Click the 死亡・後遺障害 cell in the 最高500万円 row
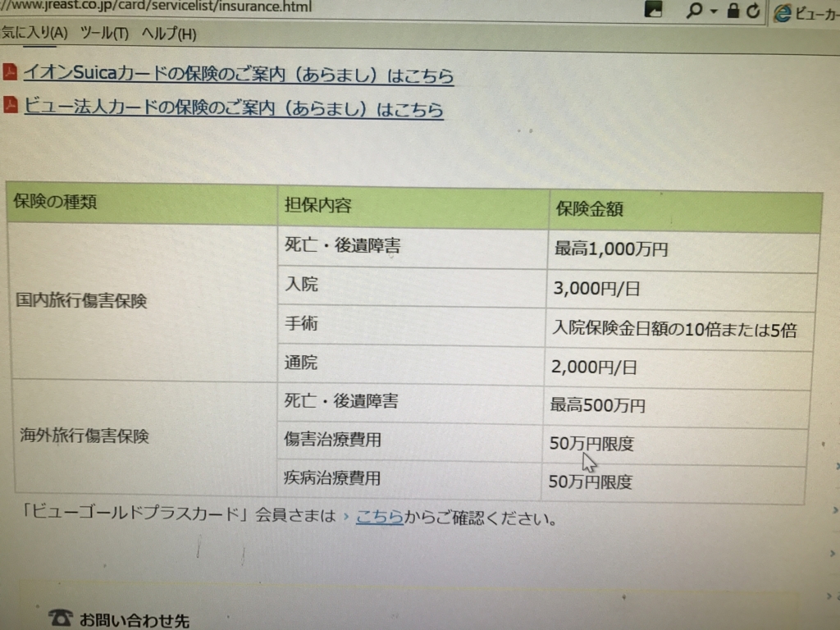 click(410, 403)
